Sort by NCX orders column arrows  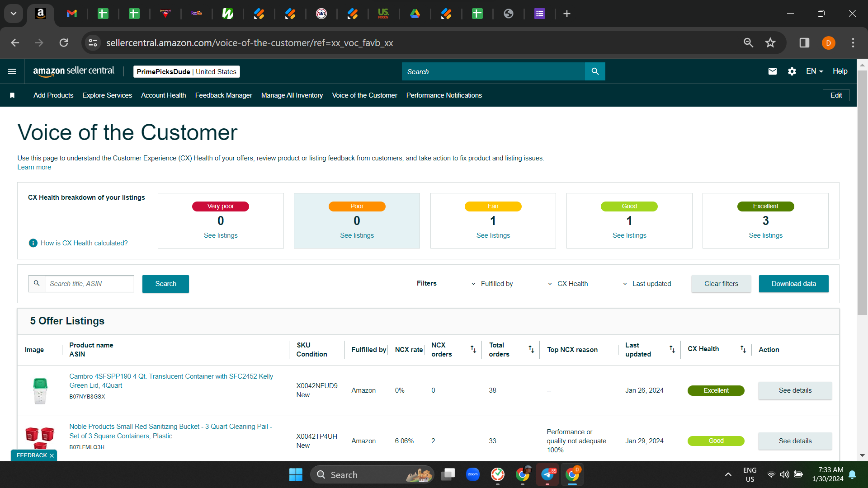[x=473, y=349]
